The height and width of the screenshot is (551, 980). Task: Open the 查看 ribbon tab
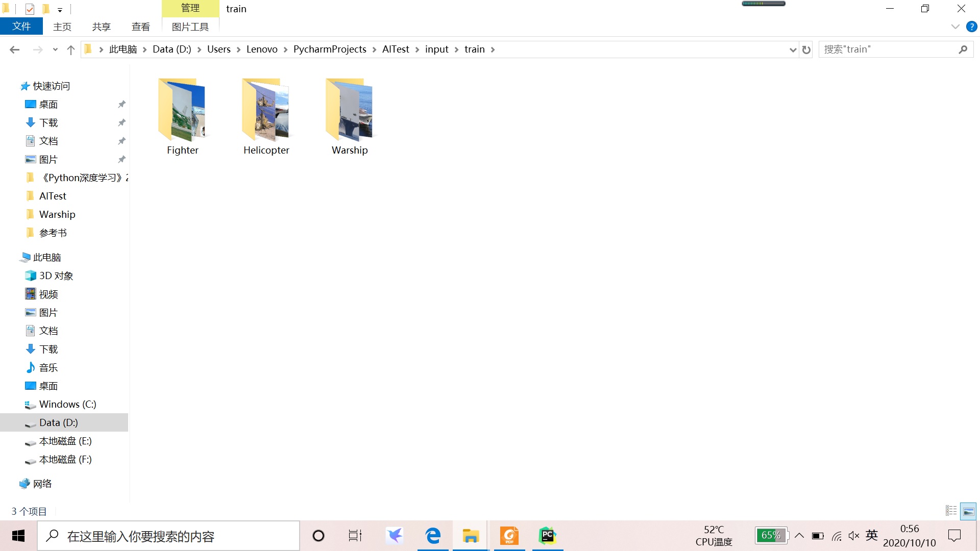[x=140, y=27]
